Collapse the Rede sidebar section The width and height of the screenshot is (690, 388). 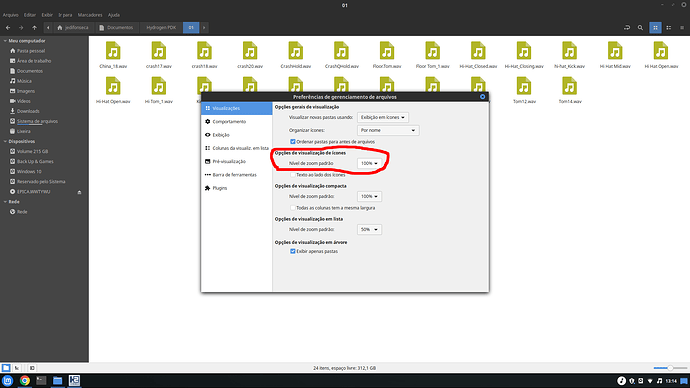click(5, 202)
